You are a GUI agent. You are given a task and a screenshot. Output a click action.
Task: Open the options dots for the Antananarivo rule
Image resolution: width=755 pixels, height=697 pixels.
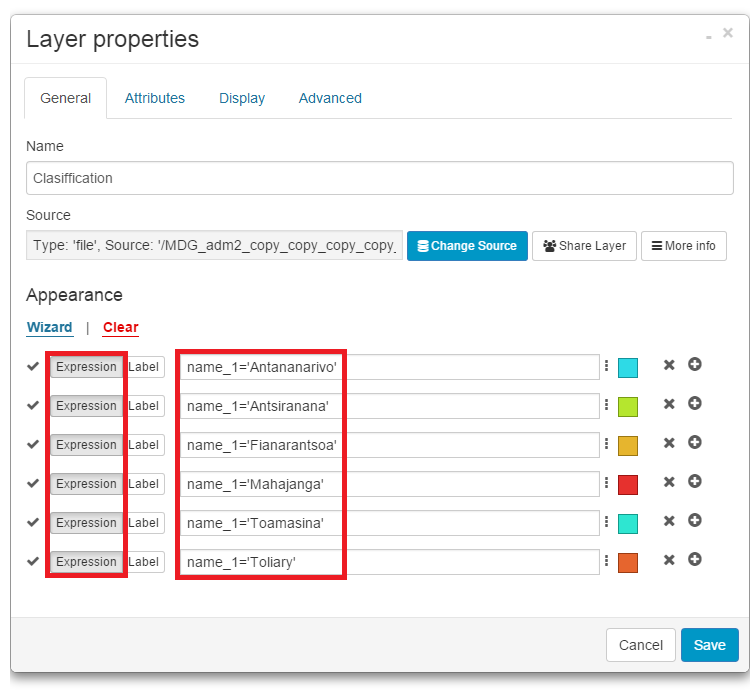(x=606, y=366)
